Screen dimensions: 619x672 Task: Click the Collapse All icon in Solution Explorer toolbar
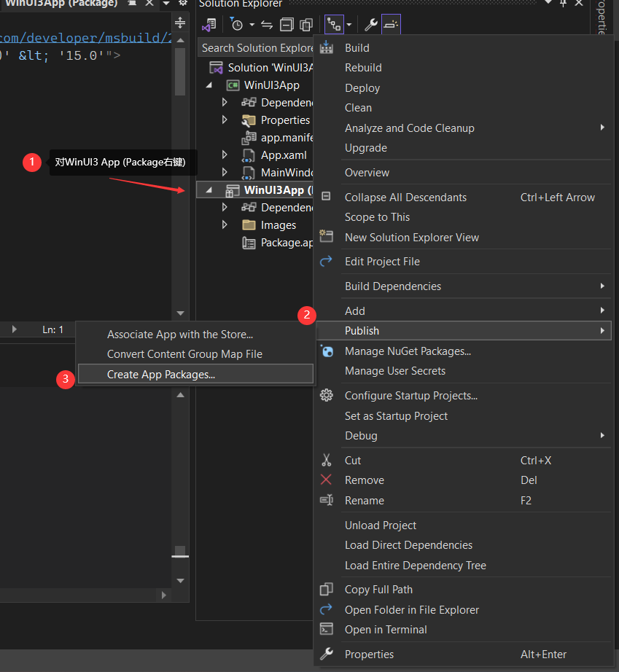tap(286, 24)
